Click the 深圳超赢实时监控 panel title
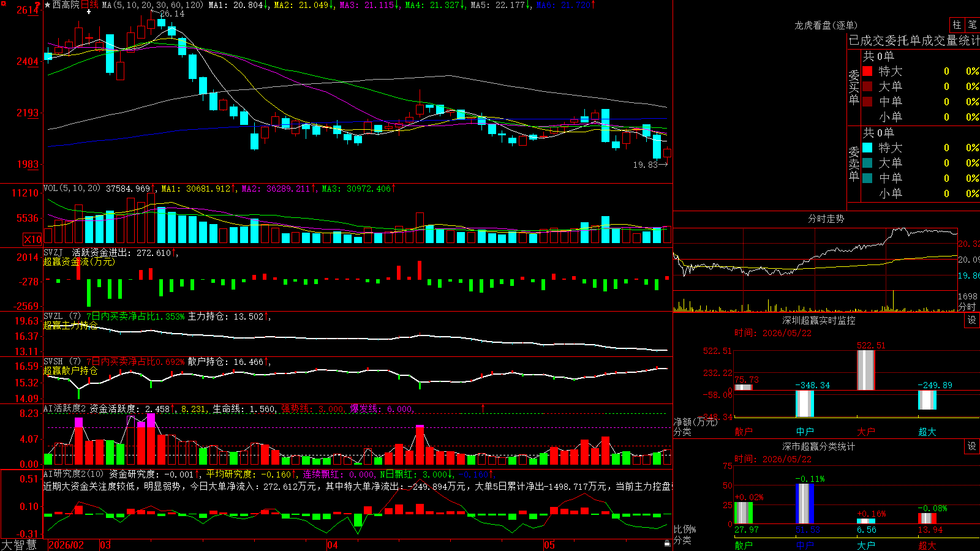This screenshot has height=551, width=980. 819,320
